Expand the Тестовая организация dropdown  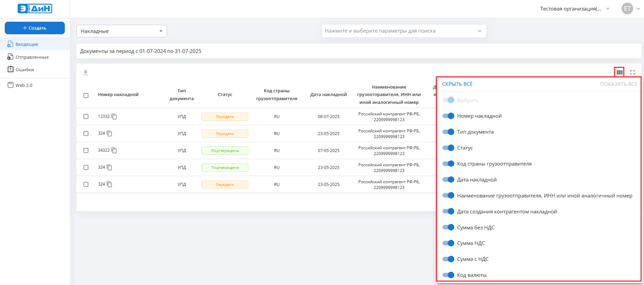(x=575, y=8)
